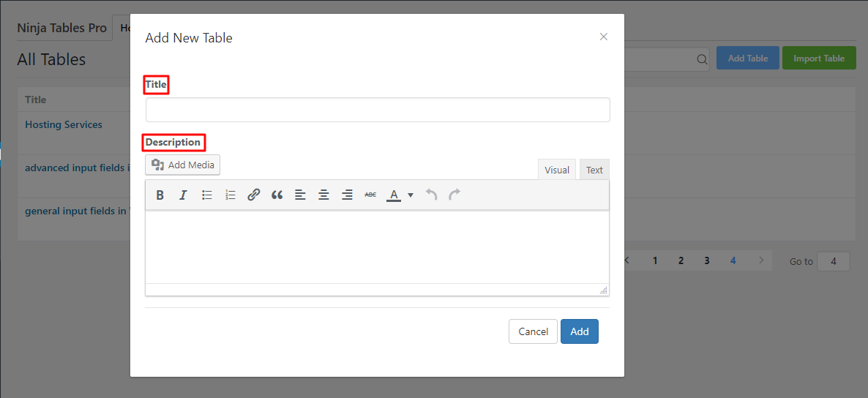Apply italic formatting in the editor
Viewport: 868px width, 398px height.
click(x=183, y=195)
